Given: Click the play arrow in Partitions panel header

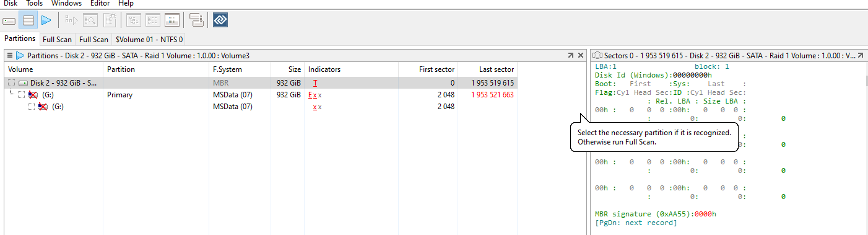Looking at the screenshot, I should (x=20, y=55).
